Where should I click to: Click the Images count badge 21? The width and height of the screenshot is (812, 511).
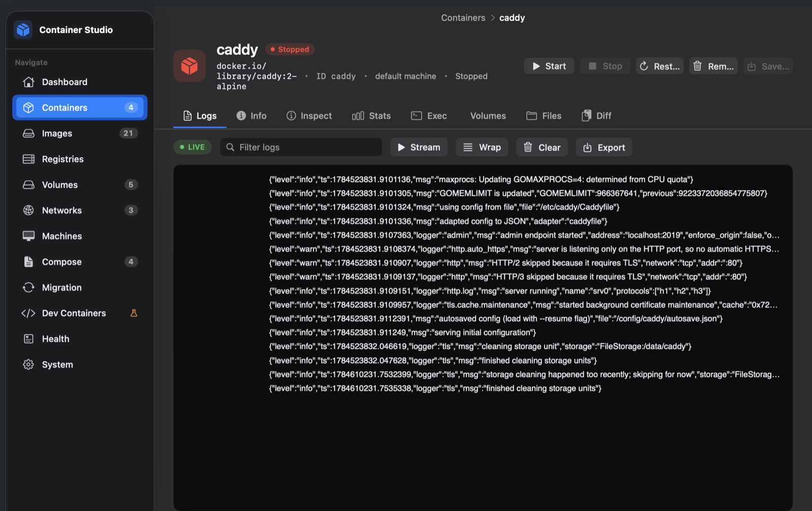(x=128, y=133)
